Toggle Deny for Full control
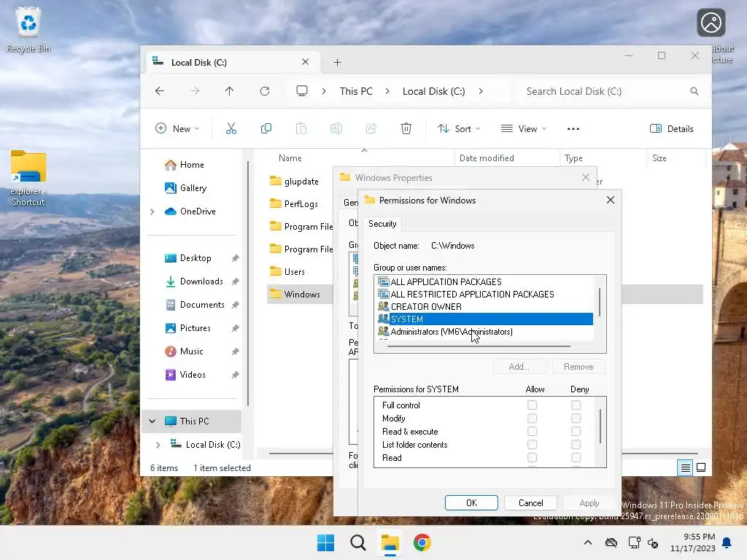Image resolution: width=747 pixels, height=560 pixels. click(576, 405)
